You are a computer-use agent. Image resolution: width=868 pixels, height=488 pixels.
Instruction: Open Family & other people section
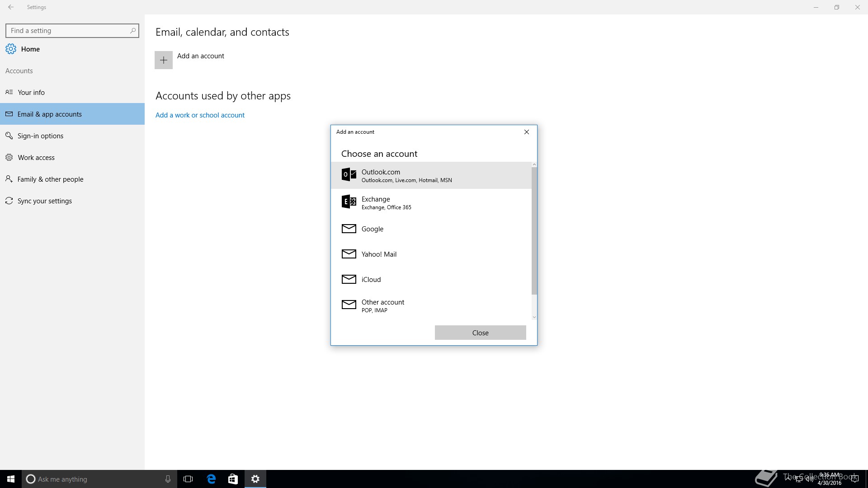(x=72, y=179)
